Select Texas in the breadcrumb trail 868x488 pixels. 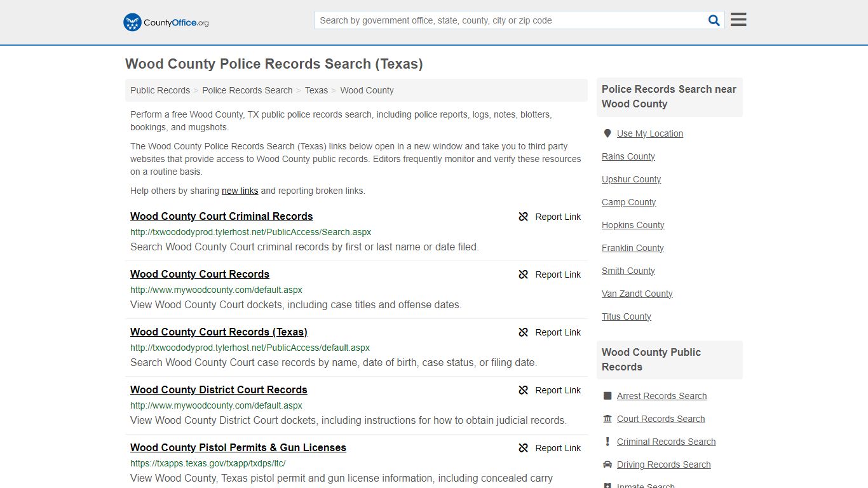pos(316,90)
